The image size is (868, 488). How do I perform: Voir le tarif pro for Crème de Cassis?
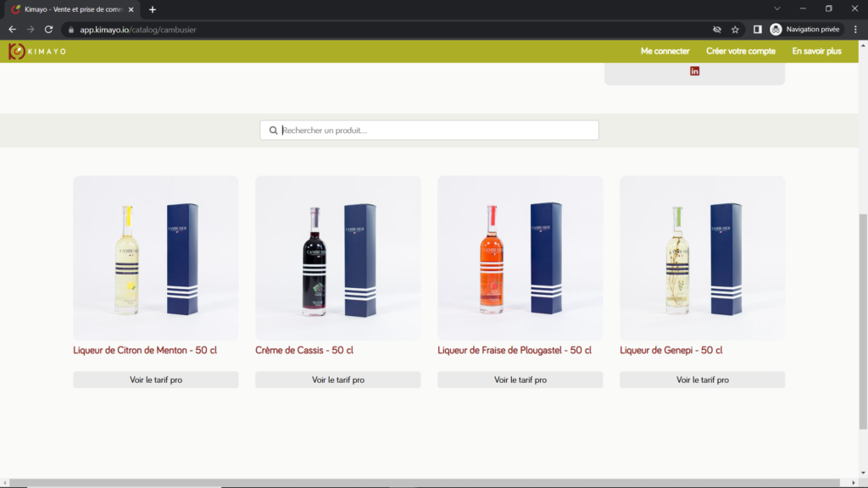(337, 380)
